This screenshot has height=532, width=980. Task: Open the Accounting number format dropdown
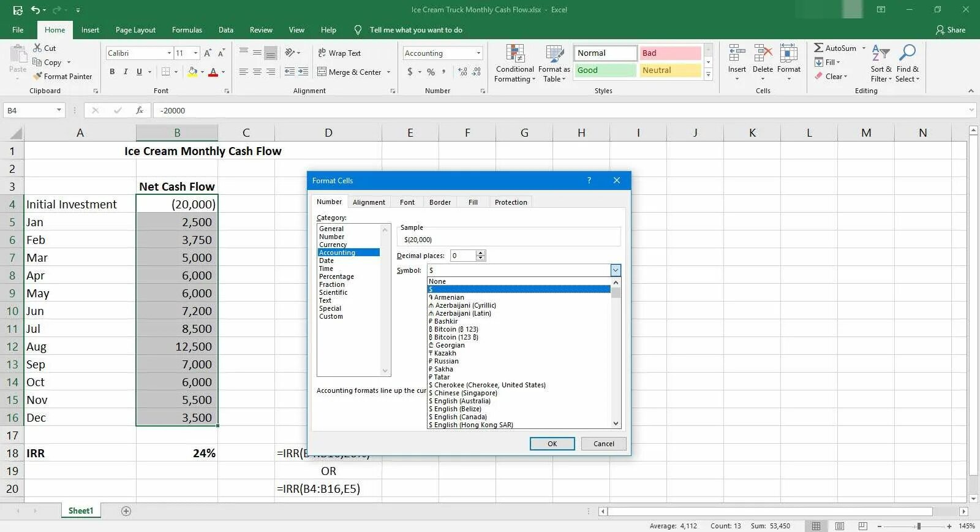[x=478, y=53]
